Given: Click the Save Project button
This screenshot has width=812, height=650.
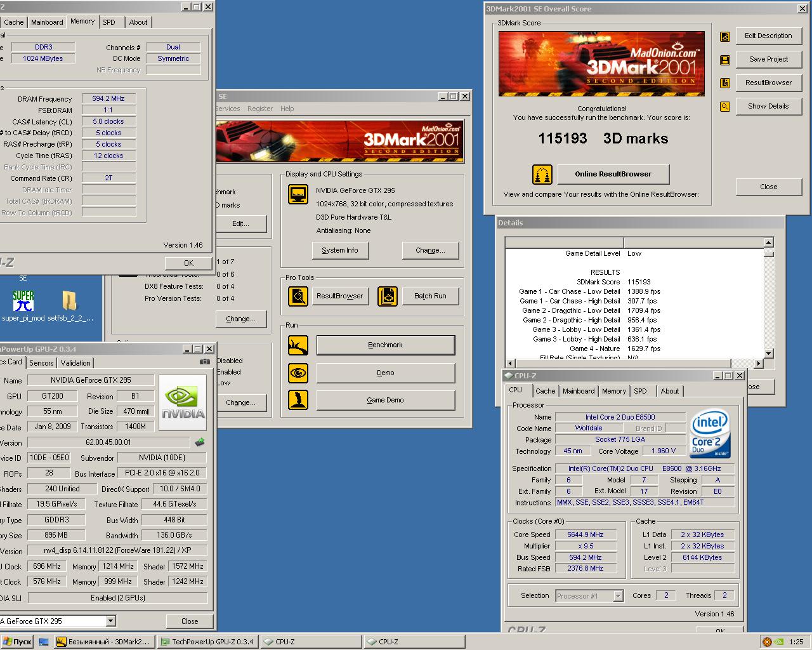Looking at the screenshot, I should (768, 60).
